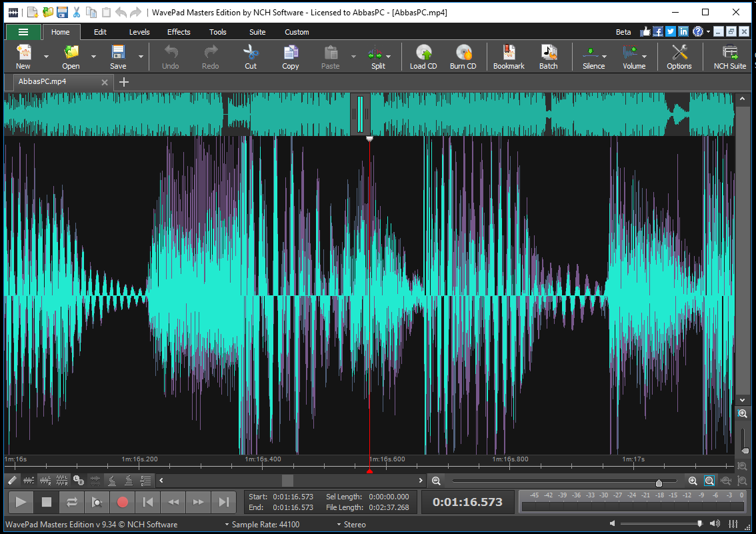Switch to the Effects tab
Screen dimensions: 756x534
(179, 32)
